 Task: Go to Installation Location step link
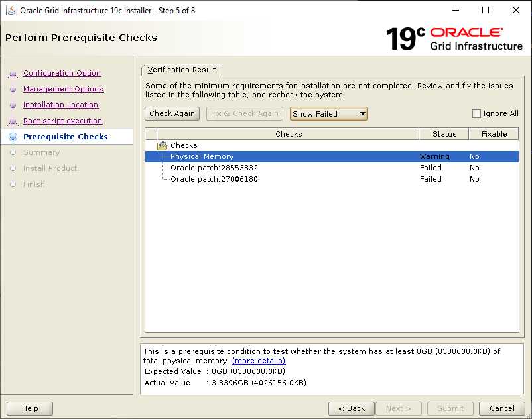(60, 105)
